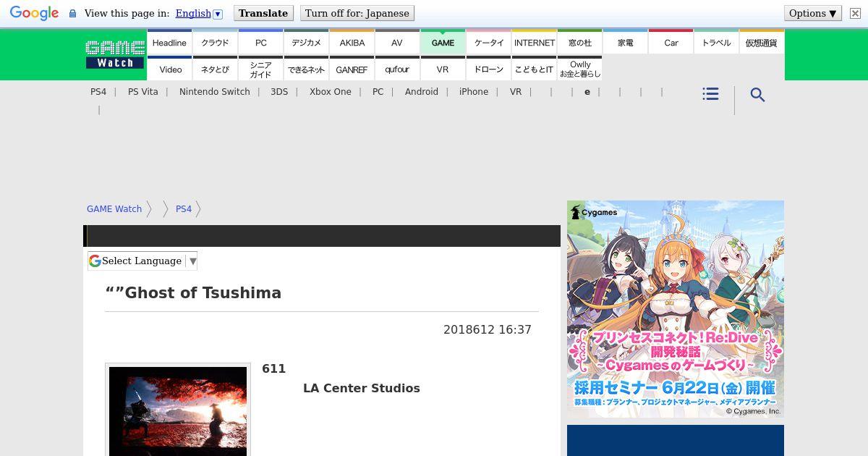
Task: Close the Google Translate bar
Action: pos(855,13)
